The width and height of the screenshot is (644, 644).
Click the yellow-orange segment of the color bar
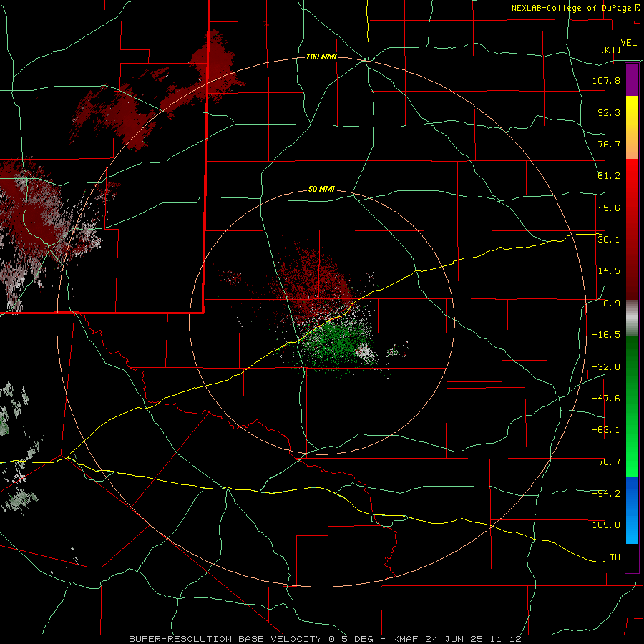click(x=632, y=127)
